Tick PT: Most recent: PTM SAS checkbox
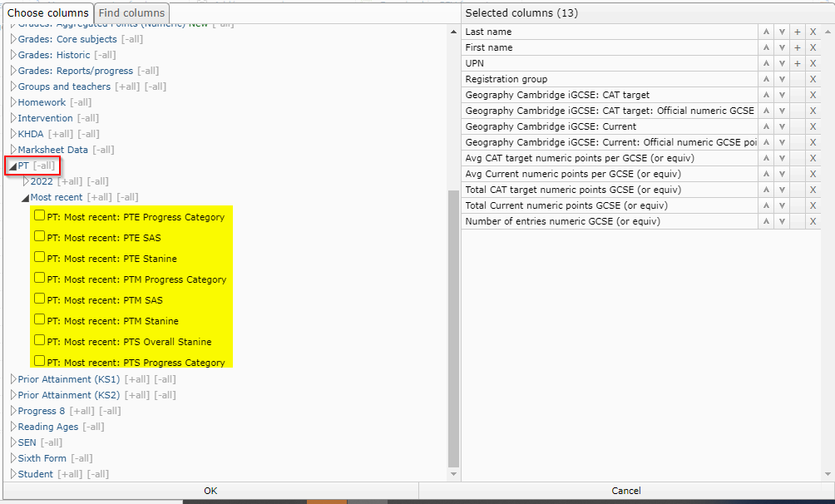The height and width of the screenshot is (504, 835). [39, 299]
